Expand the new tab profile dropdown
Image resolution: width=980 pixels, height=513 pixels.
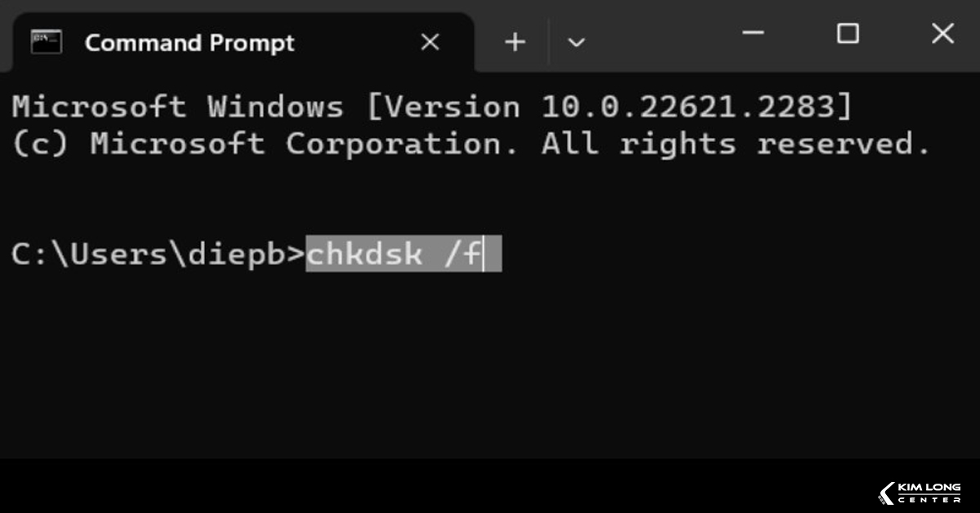pyautogui.click(x=577, y=42)
